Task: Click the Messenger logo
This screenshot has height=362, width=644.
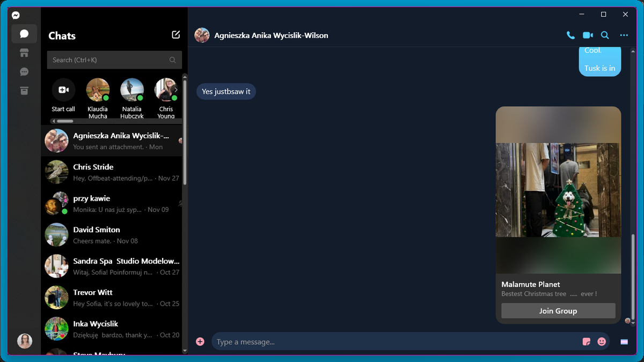Action: pos(16,15)
